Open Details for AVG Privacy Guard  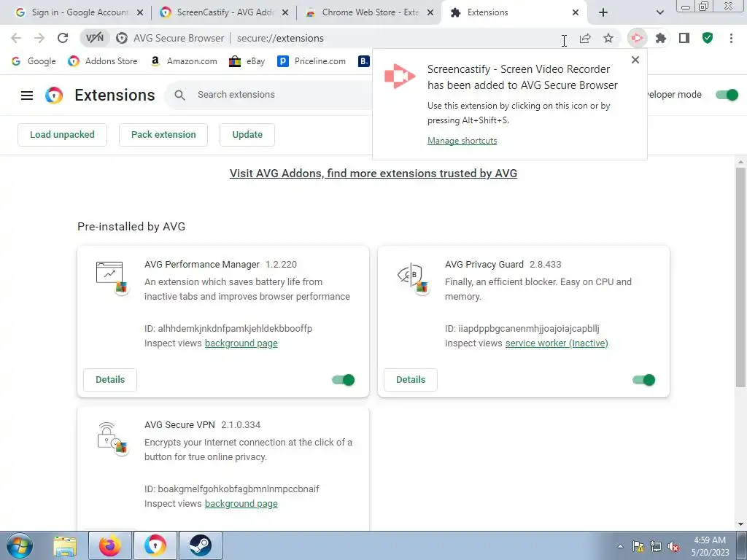click(411, 379)
